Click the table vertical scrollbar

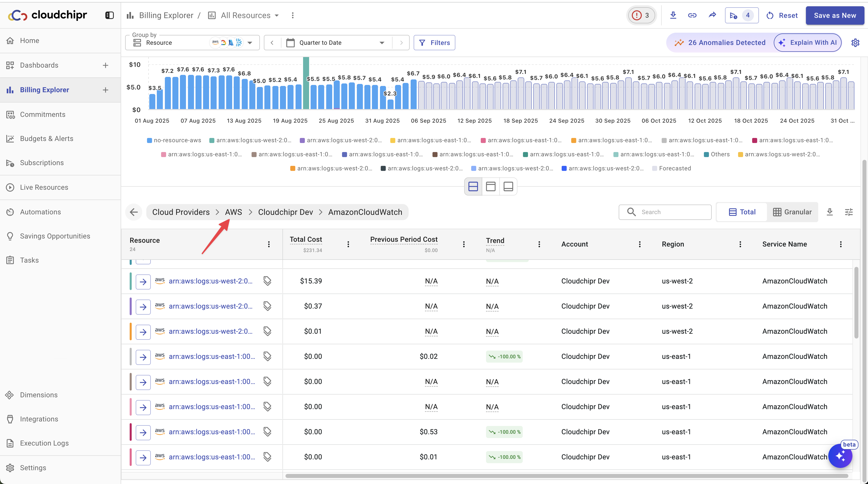click(x=856, y=303)
